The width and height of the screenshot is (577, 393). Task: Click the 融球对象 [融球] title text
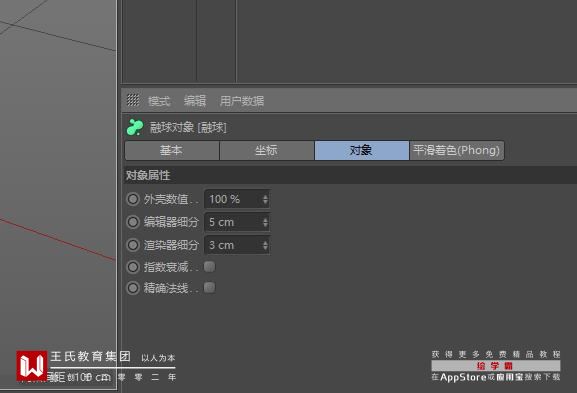pos(188,127)
